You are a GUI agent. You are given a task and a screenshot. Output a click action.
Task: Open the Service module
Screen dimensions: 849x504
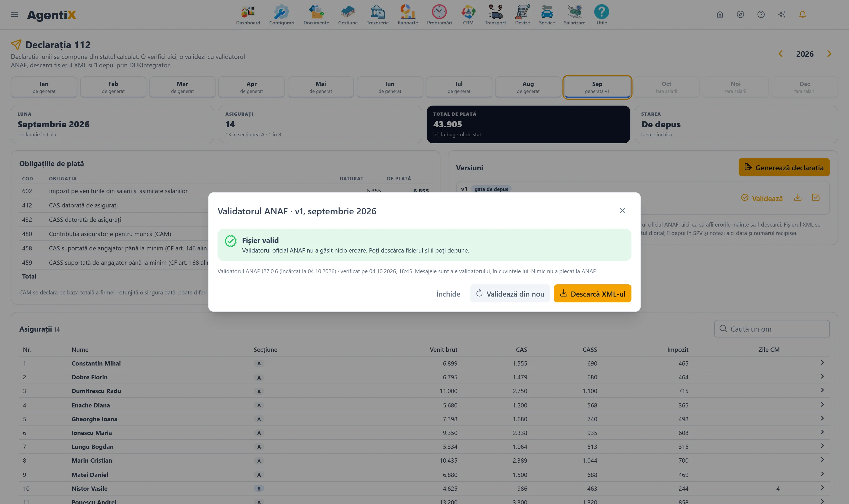point(547,15)
